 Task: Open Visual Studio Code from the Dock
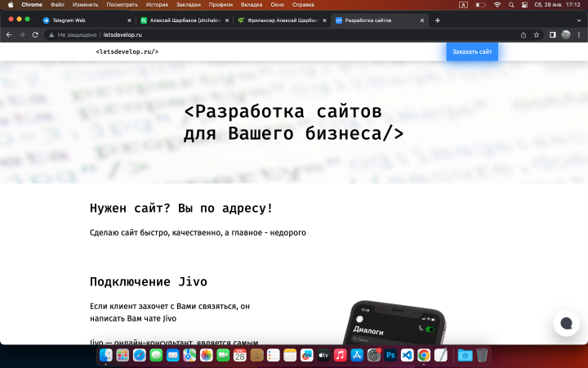(408, 355)
